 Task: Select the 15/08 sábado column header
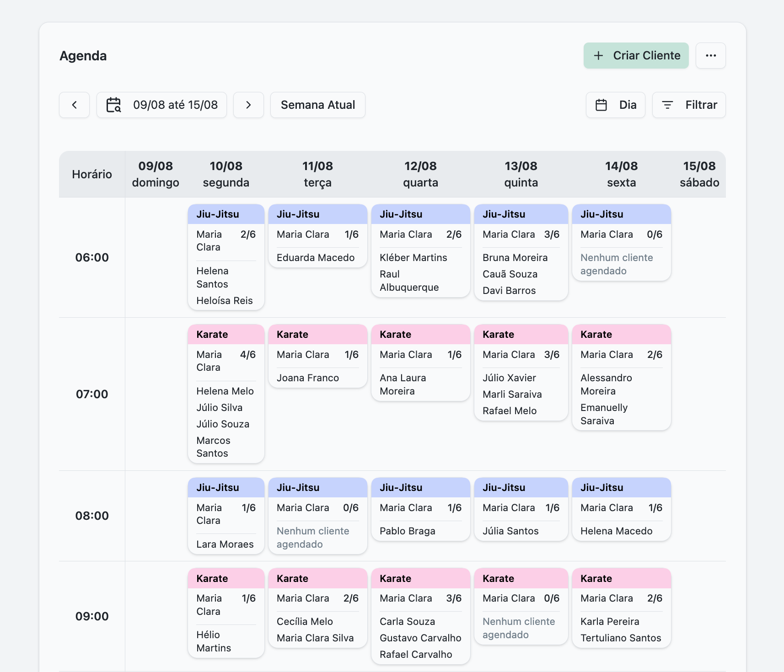point(699,174)
